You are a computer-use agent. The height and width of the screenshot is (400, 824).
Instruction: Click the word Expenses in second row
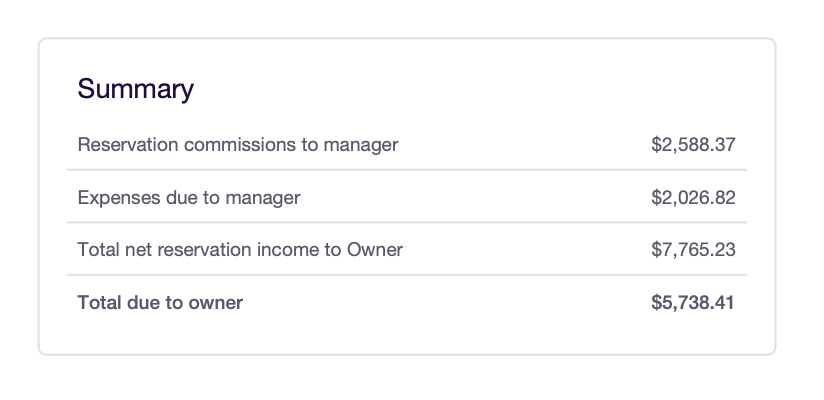(x=119, y=198)
